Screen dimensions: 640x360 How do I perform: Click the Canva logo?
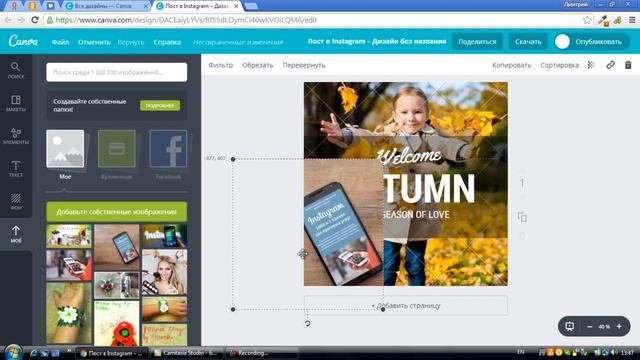pyautogui.click(x=23, y=41)
